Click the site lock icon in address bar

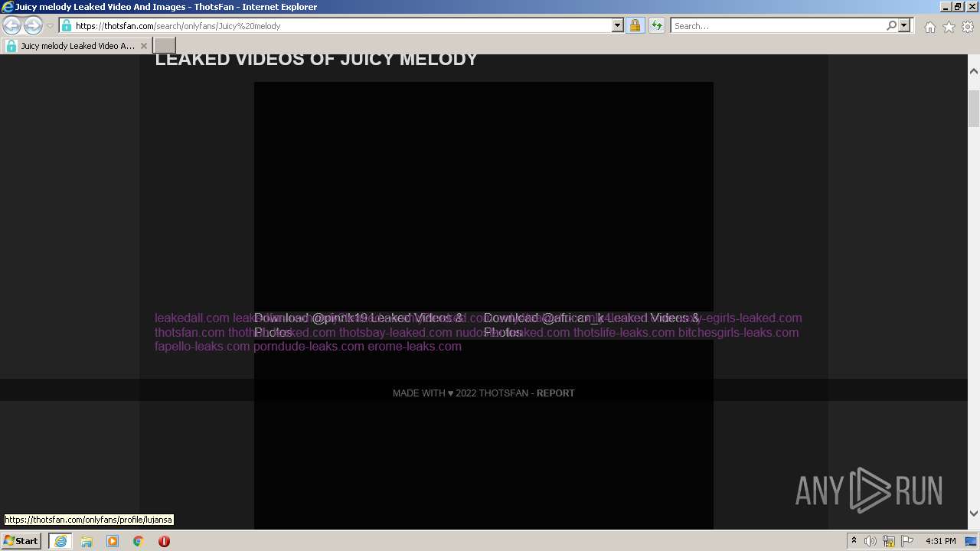coord(67,25)
